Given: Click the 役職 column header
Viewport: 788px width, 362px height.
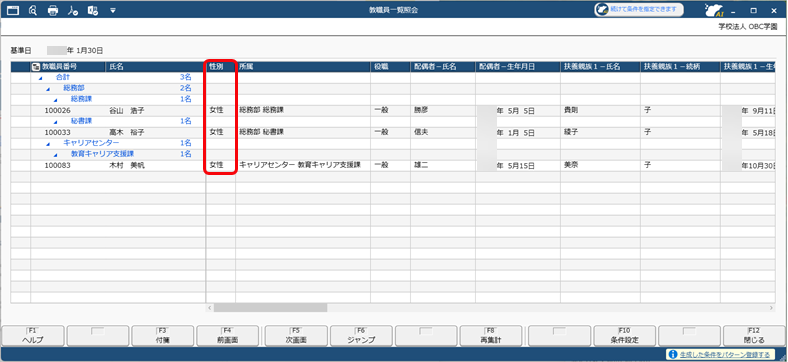Looking at the screenshot, I should (x=390, y=66).
